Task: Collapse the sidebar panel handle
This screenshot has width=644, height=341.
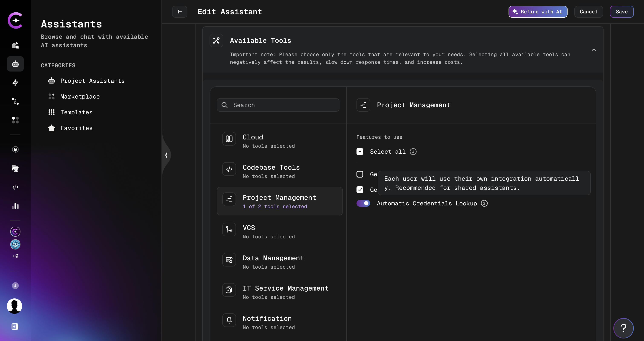Action: point(166,155)
